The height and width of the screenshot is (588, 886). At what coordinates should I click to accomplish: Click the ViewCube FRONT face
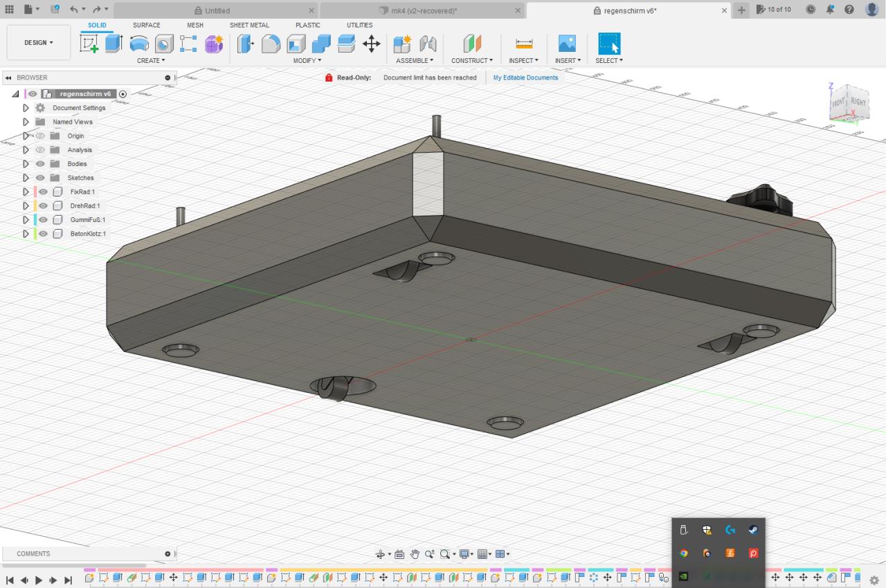click(x=840, y=103)
